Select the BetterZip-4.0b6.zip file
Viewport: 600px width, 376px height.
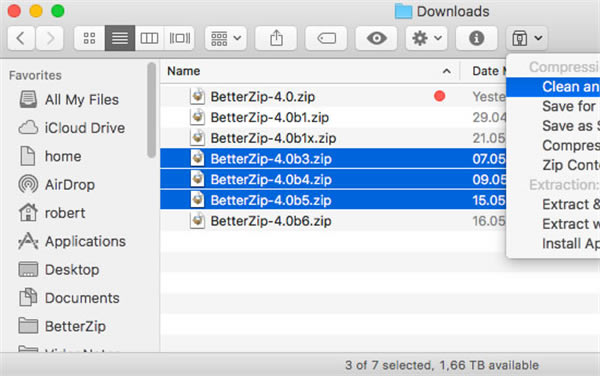(333, 221)
